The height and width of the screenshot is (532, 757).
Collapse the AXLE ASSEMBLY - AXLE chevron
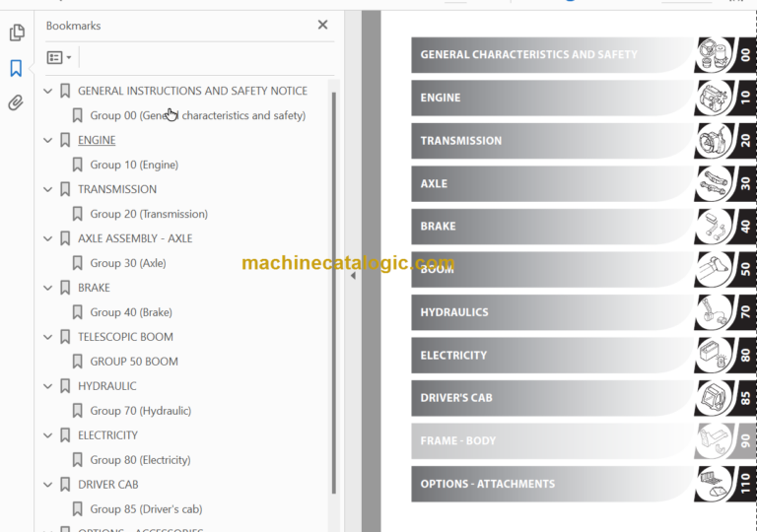(x=47, y=238)
